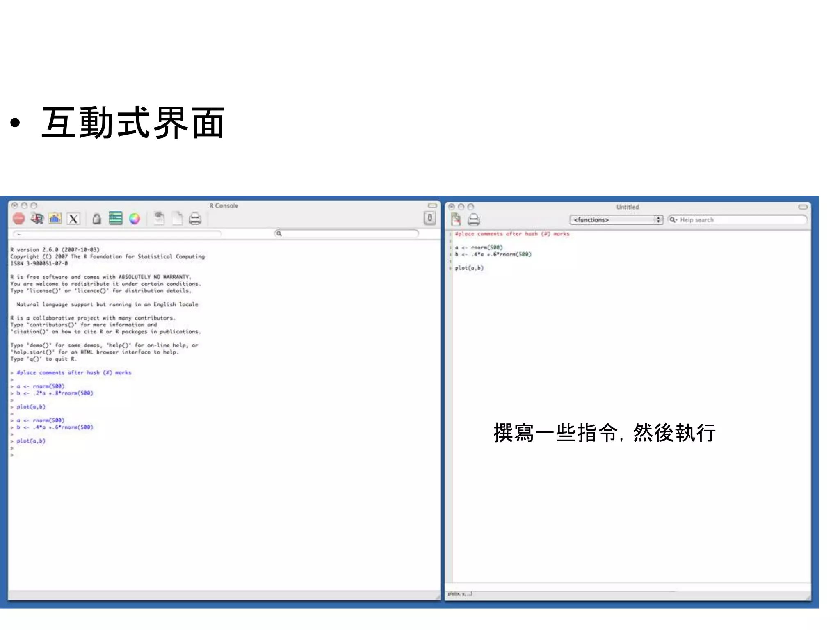Click the '#place comments' line in console
840x630 pixels.
point(74,372)
